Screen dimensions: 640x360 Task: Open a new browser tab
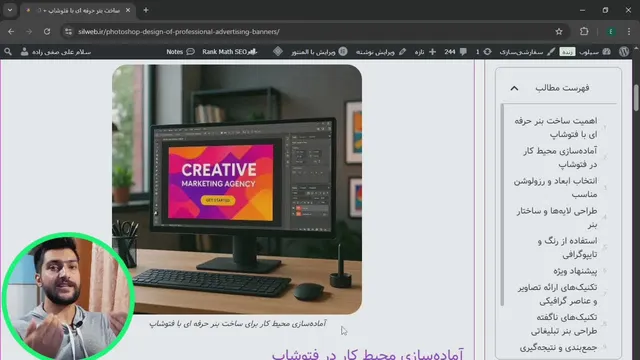146,10
